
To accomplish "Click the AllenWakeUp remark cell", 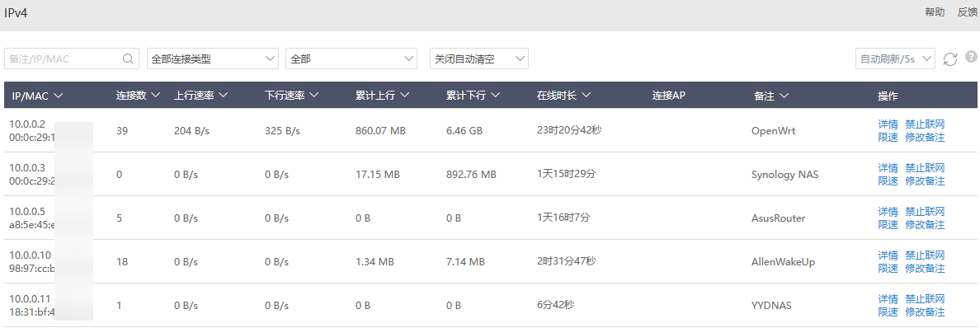I will pos(783,262).
